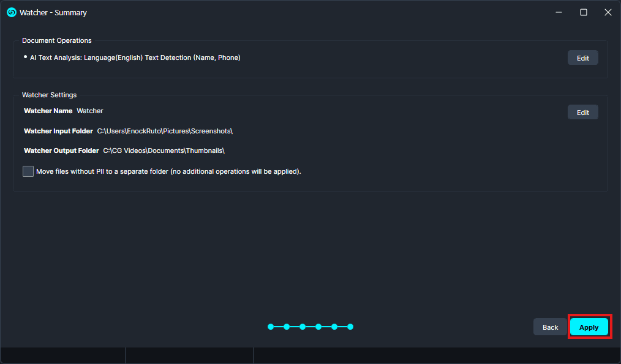Click the Watcher Input Folder path text
The image size is (621, 364).
tap(165, 131)
